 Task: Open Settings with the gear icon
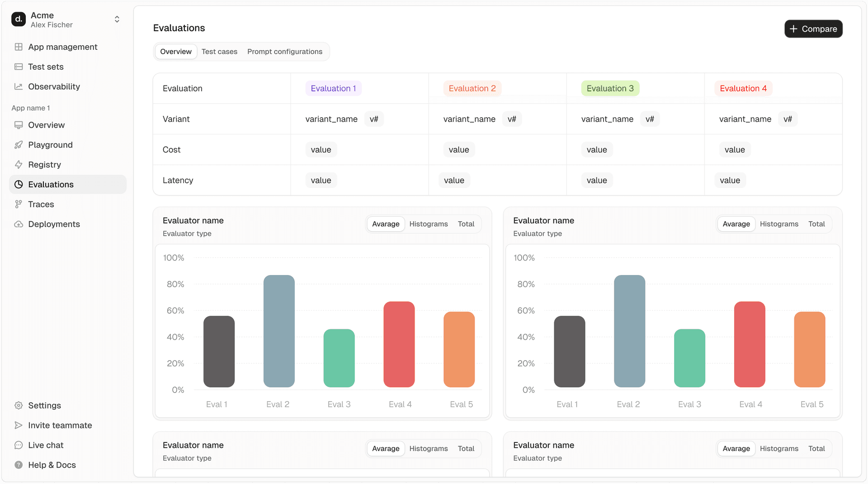click(19, 406)
